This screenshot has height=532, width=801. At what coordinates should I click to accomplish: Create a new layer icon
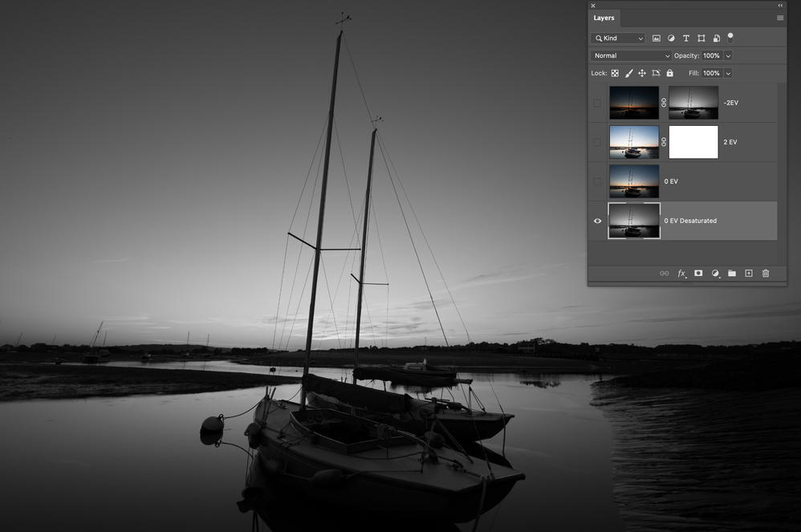coord(749,273)
